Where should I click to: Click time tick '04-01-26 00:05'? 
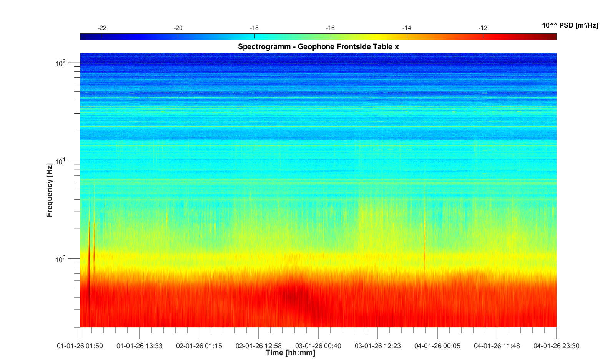(437, 346)
